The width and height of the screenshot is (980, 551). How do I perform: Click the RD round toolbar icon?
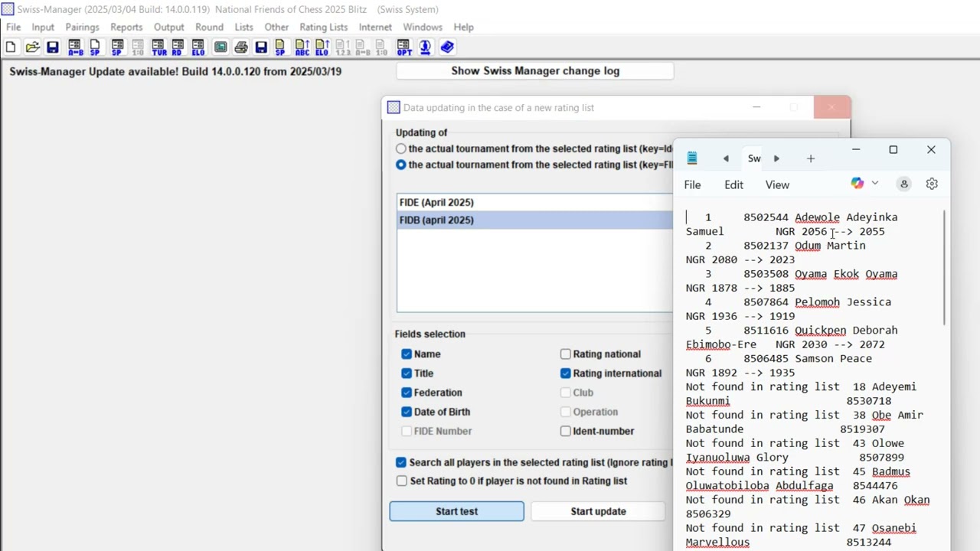point(178,47)
